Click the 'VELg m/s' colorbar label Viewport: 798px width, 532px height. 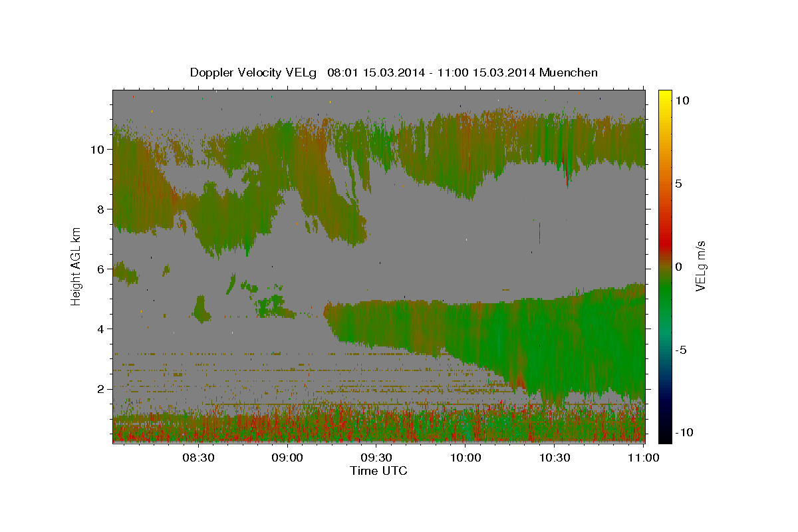tap(701, 266)
